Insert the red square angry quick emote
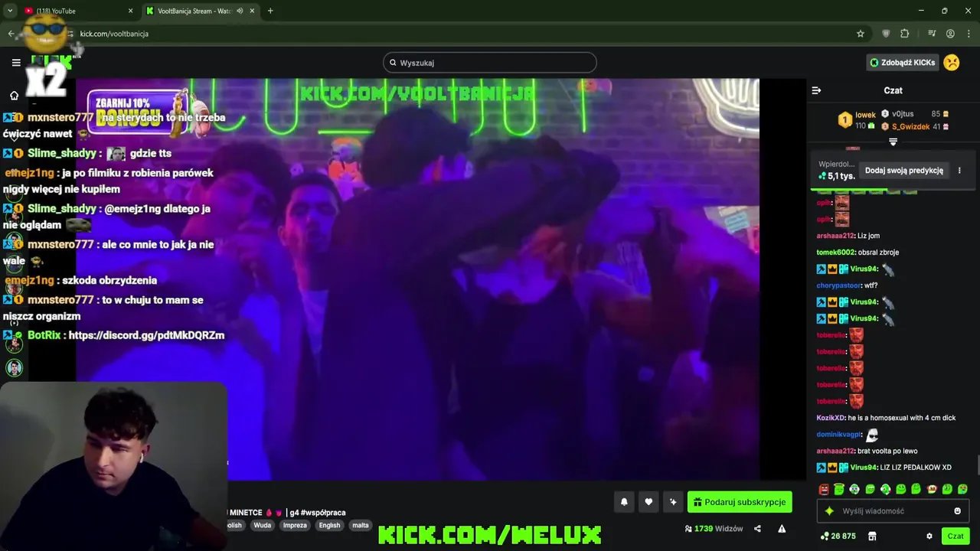The width and height of the screenshot is (980, 551). (x=824, y=489)
